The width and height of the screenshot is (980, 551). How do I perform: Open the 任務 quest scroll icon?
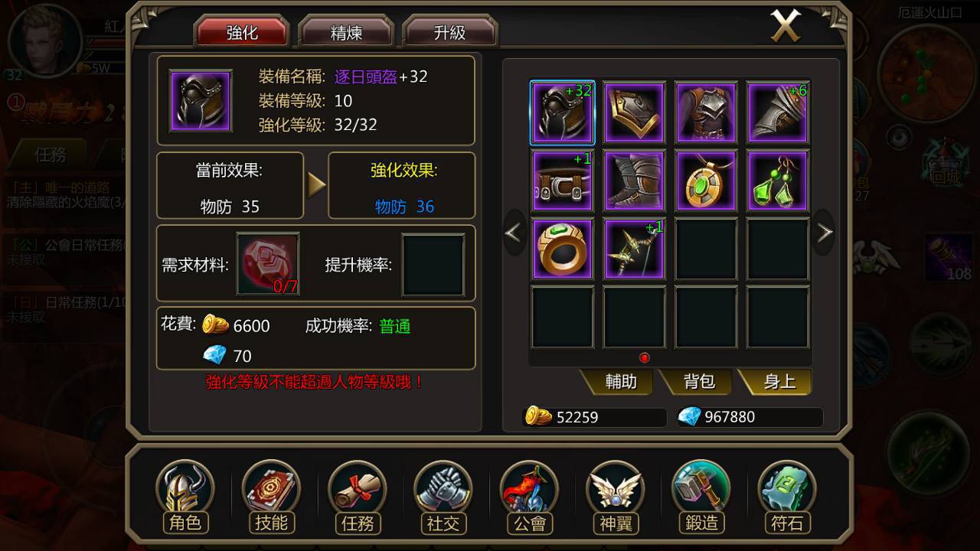point(358,497)
